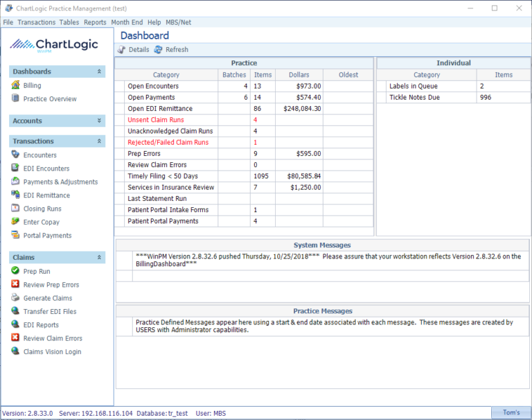The image size is (532, 420).
Task: Select the Last Statement Run row
Action: [244, 198]
